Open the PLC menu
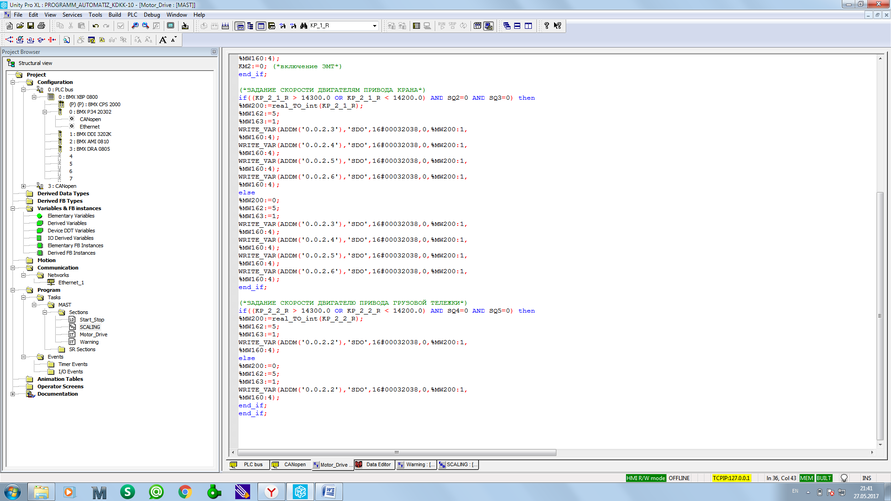The image size is (891, 501). [132, 15]
